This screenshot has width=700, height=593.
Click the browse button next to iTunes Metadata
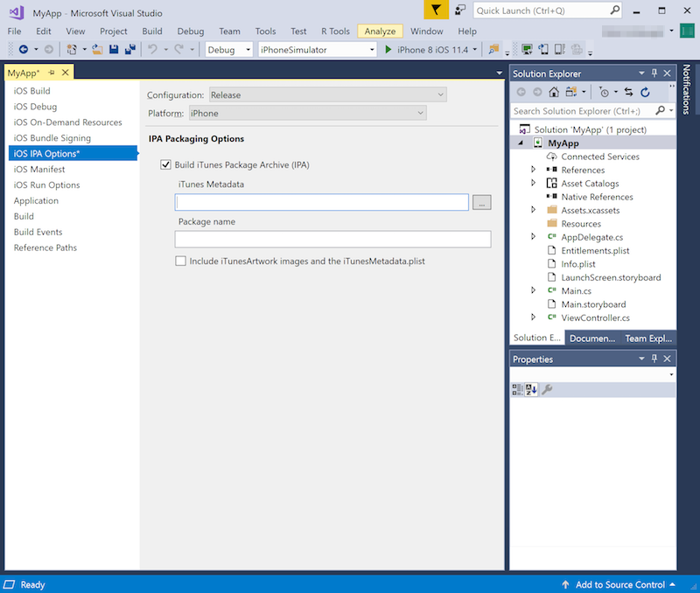(482, 201)
